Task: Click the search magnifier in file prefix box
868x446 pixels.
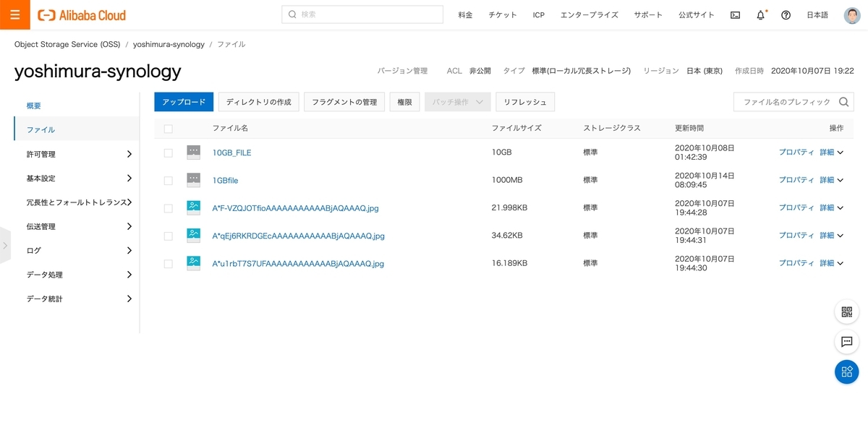Action: [x=844, y=102]
